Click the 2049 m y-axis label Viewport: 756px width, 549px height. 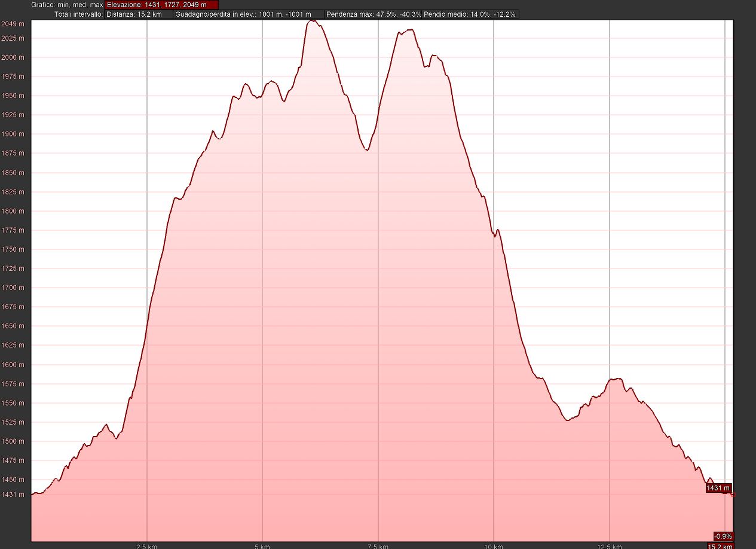click(x=13, y=24)
